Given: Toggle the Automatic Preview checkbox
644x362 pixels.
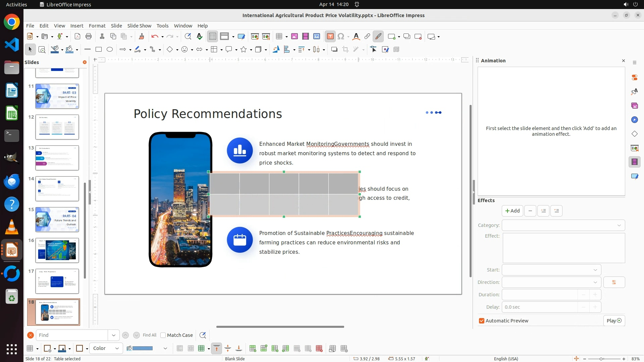Looking at the screenshot, I should tap(482, 321).
